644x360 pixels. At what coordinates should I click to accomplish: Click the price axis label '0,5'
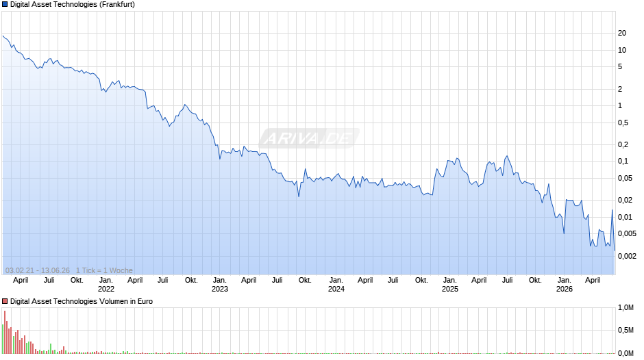click(x=623, y=123)
